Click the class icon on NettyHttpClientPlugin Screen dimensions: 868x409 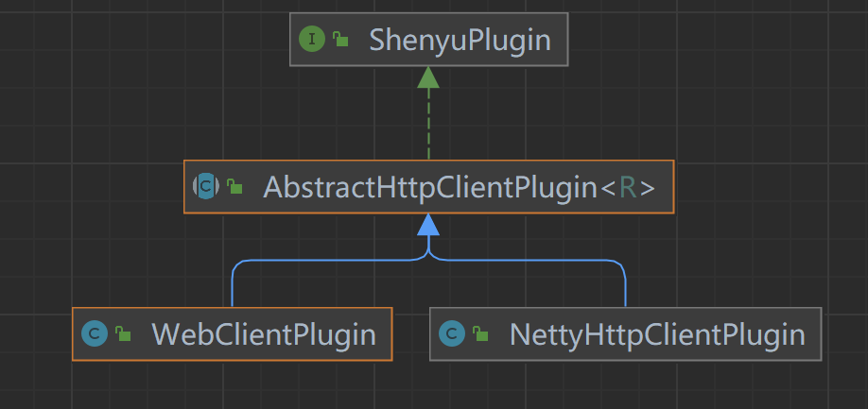(x=452, y=333)
